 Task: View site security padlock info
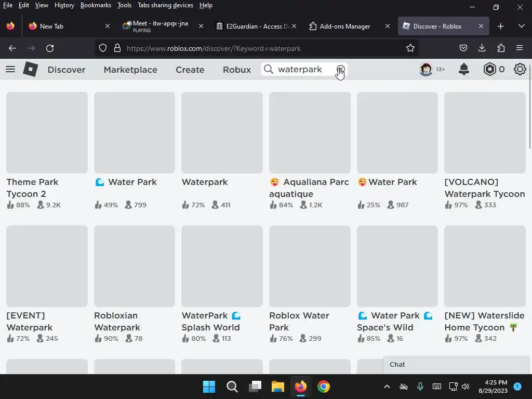click(117, 48)
